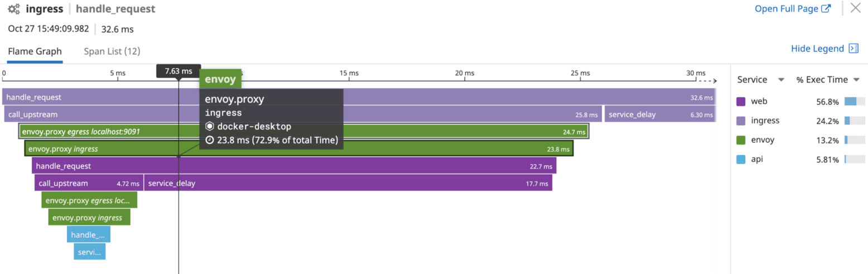Open the % Exec Time dropdown arrow
This screenshot has height=274, width=868.
[856, 80]
